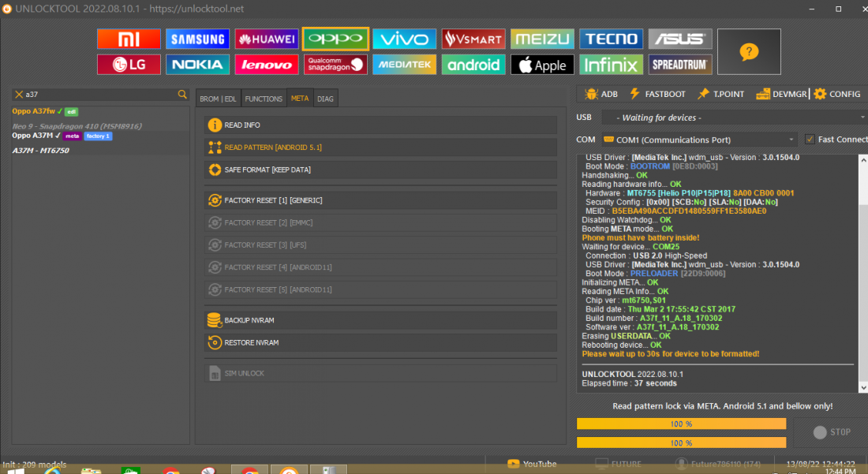The width and height of the screenshot is (868, 474).
Task: Select the Apple brand icon
Action: pos(543,65)
